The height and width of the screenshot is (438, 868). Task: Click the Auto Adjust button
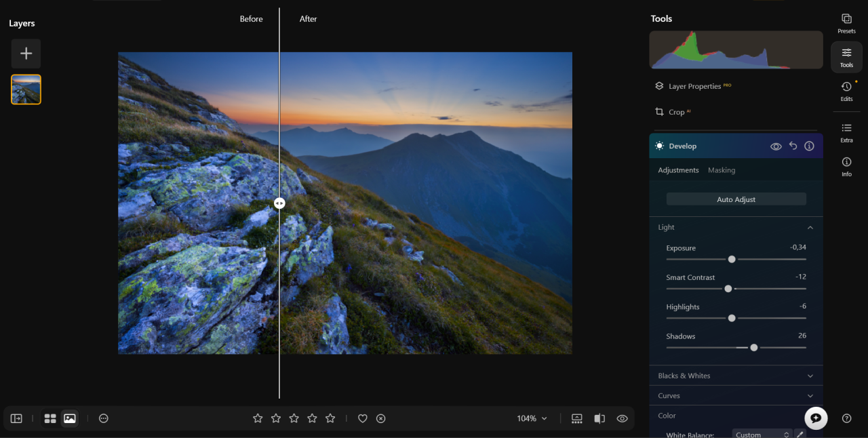tap(736, 199)
